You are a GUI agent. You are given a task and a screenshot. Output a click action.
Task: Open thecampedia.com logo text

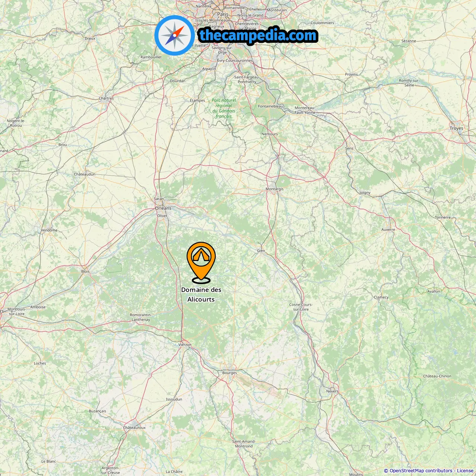click(x=258, y=35)
